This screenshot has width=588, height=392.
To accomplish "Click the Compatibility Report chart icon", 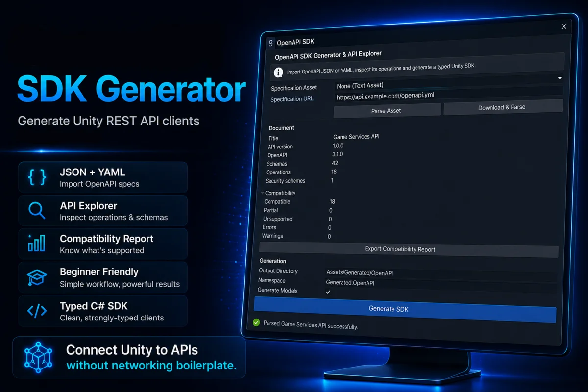I will [37, 244].
